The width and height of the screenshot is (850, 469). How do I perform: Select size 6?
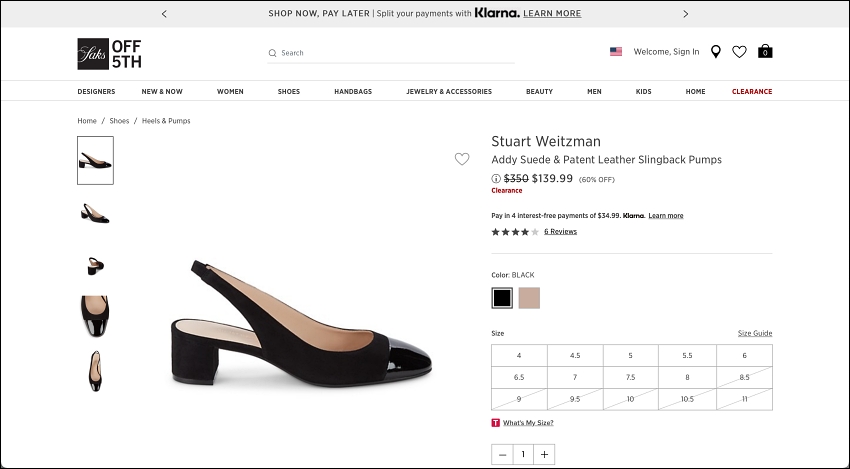click(744, 356)
